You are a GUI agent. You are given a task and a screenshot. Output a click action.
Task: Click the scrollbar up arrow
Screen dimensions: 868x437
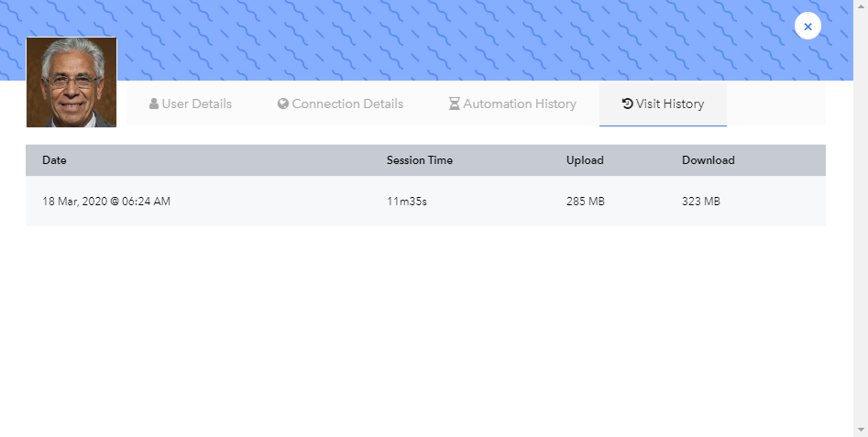pos(861,5)
